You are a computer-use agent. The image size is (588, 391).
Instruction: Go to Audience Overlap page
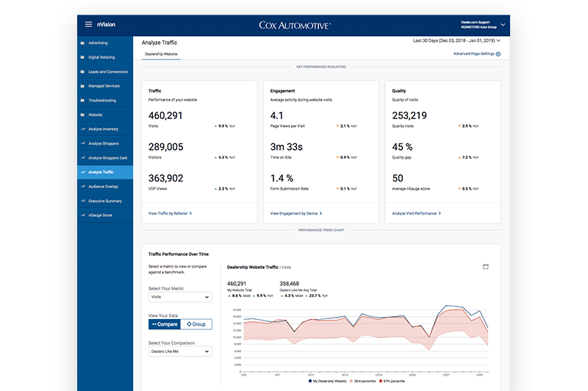105,187
